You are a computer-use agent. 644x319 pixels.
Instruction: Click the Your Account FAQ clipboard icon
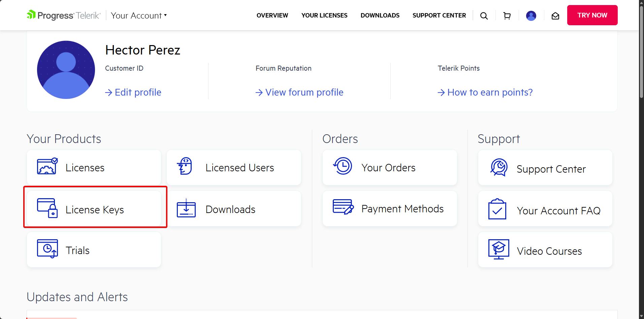pyautogui.click(x=497, y=209)
